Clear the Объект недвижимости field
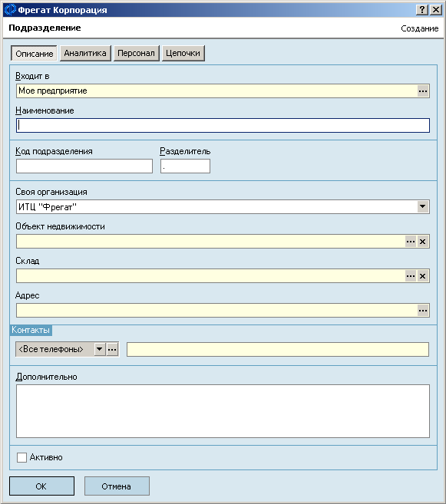The image size is (446, 504). click(x=422, y=242)
